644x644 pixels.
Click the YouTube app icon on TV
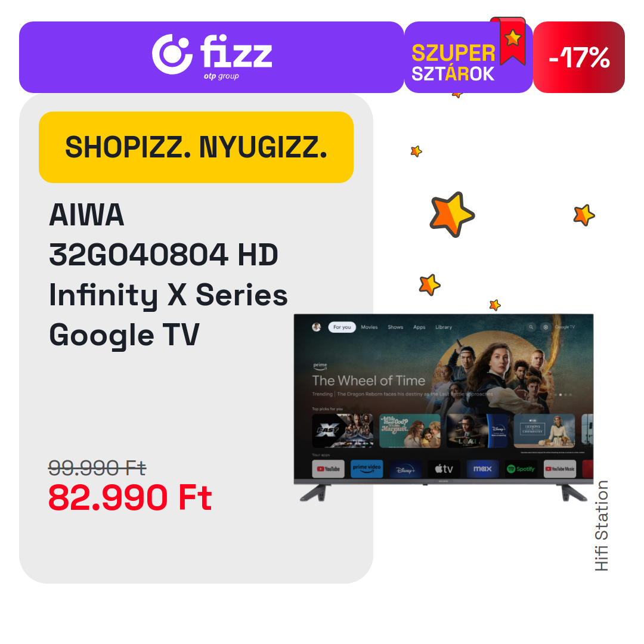(328, 469)
